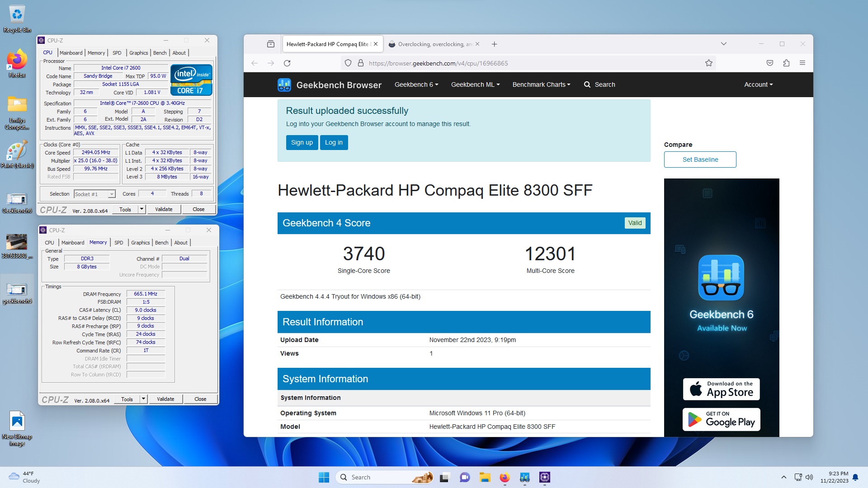Viewport: 868px width, 488px height.
Task: Open a new browser tab with plus
Action: (x=494, y=44)
